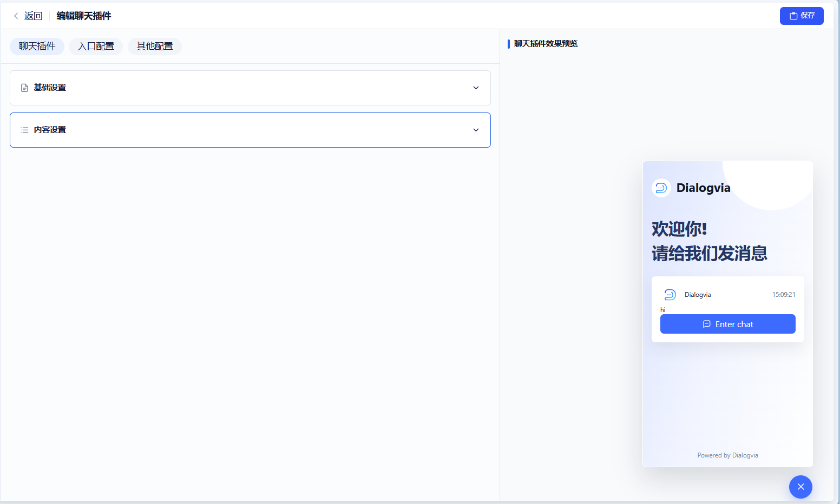Click the document icon beside 基础设置
Screen dimensions: 840x504
(24, 88)
